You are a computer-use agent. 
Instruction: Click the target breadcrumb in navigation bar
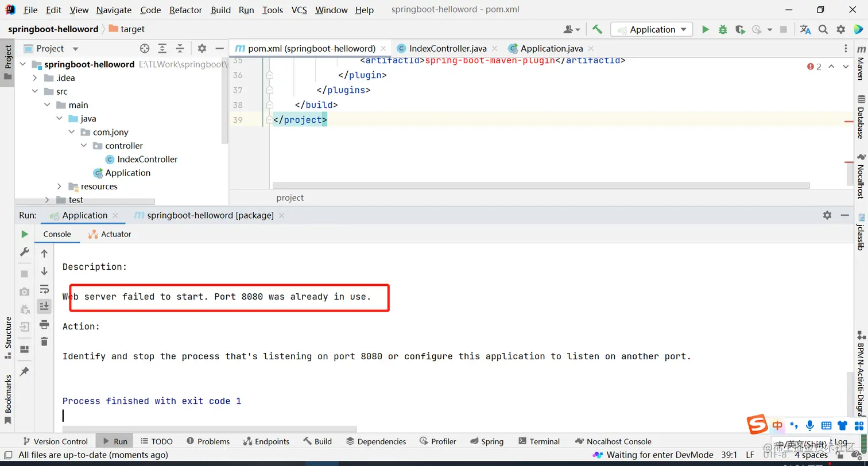[x=127, y=29]
